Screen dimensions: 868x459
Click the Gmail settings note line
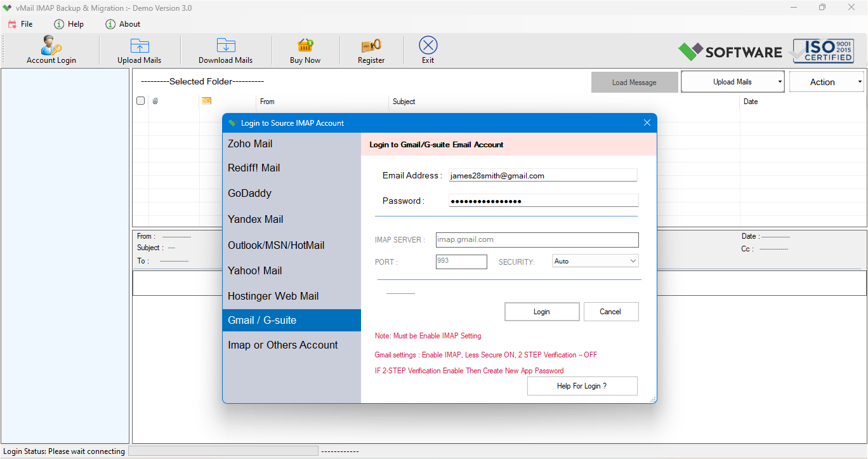pyautogui.click(x=486, y=355)
